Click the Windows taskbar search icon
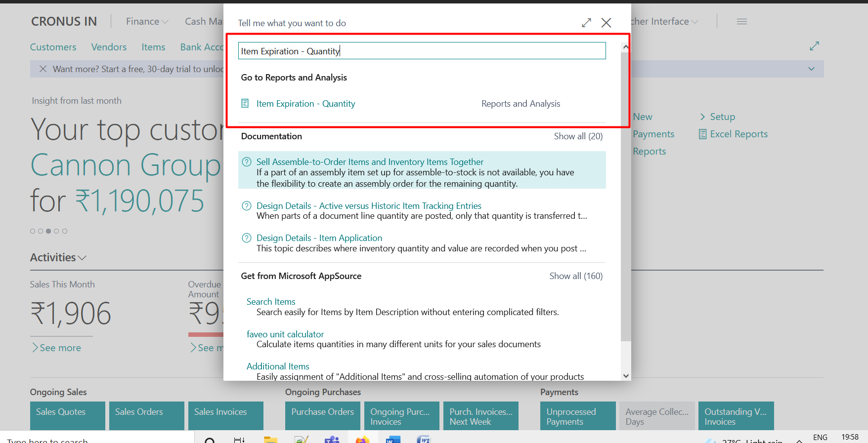Viewport: 868px width, 443px height. [x=210, y=440]
